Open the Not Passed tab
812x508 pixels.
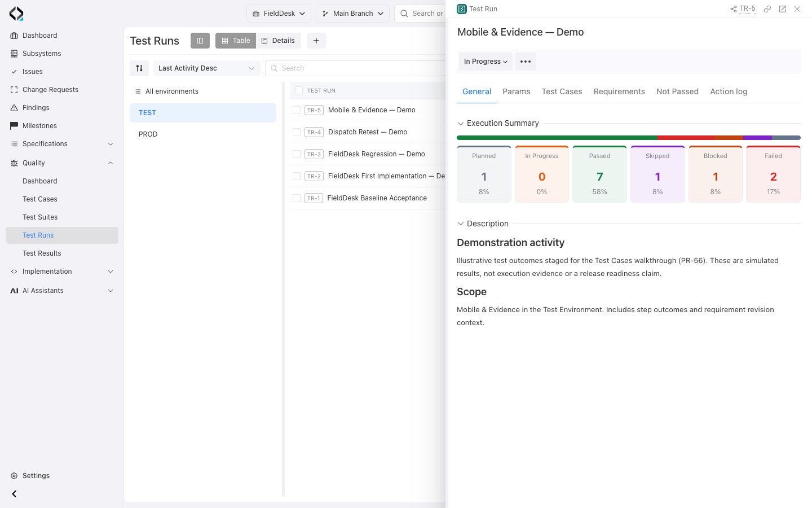677,91
